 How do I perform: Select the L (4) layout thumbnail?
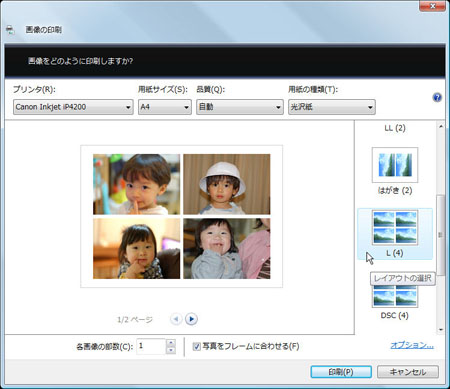(395, 227)
